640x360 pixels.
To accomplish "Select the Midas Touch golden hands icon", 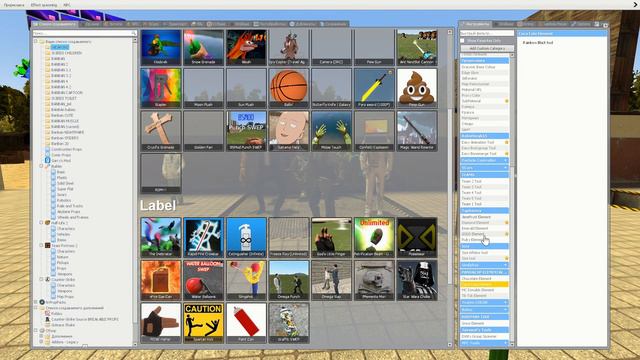I will (x=331, y=131).
